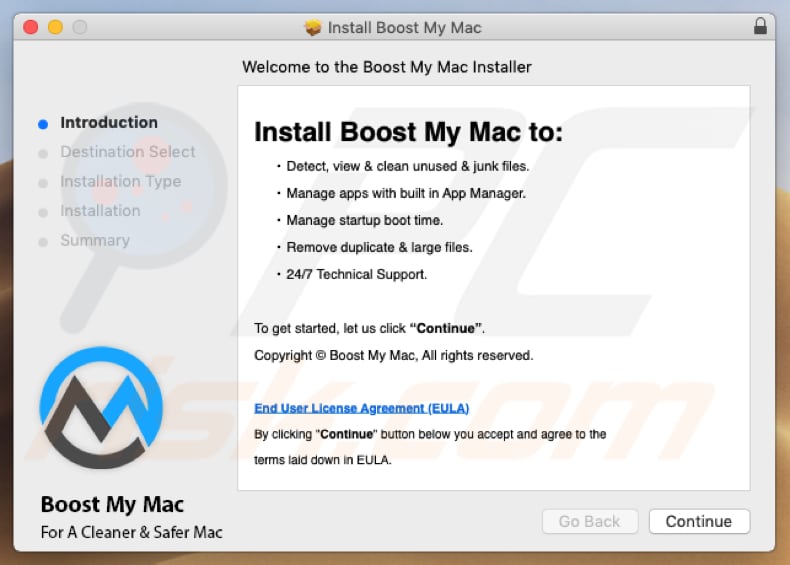The width and height of the screenshot is (790, 565).
Task: Close the installer with the red button
Action: pyautogui.click(x=31, y=27)
